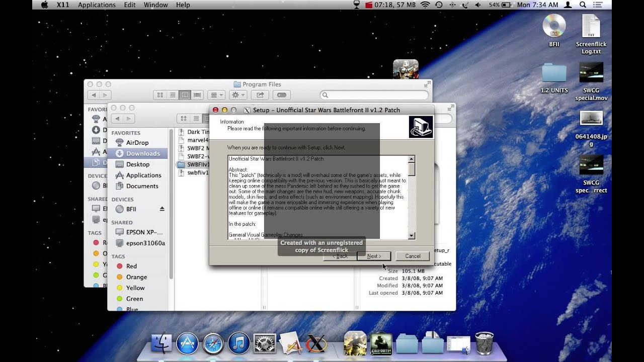This screenshot has width=644, height=362.
Task: Open the Apple menu
Action: click(x=44, y=5)
